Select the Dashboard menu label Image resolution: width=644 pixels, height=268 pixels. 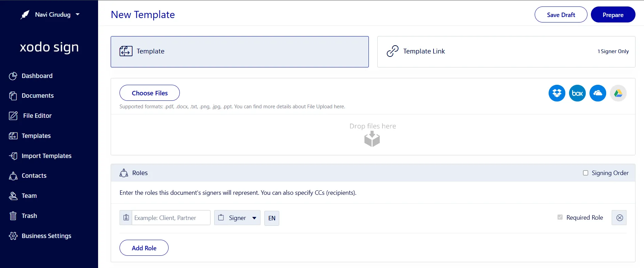click(x=37, y=76)
